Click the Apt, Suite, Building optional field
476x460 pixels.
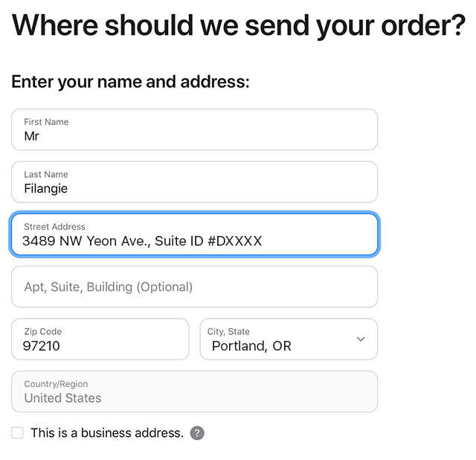click(x=195, y=287)
